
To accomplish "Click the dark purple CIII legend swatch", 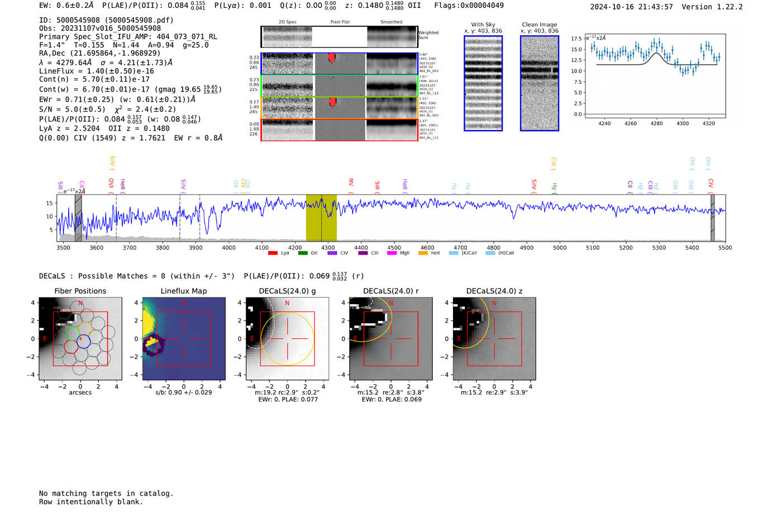I will 363,253.
